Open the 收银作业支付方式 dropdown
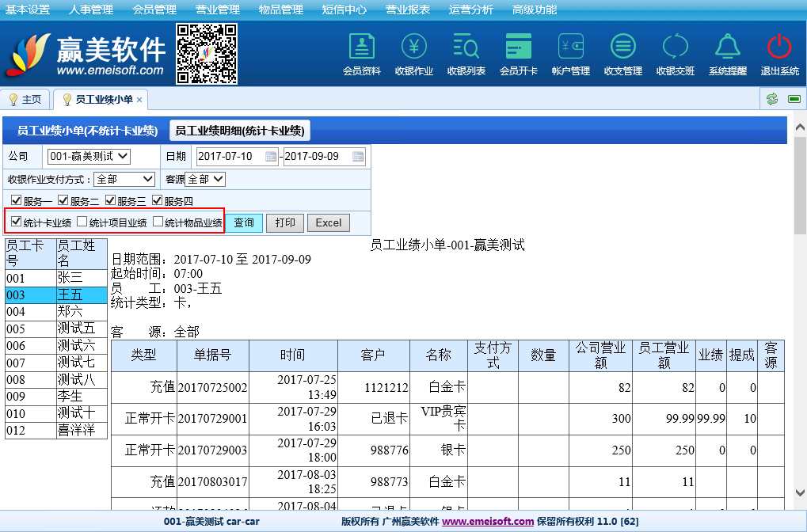This screenshot has width=807, height=532. tap(125, 180)
